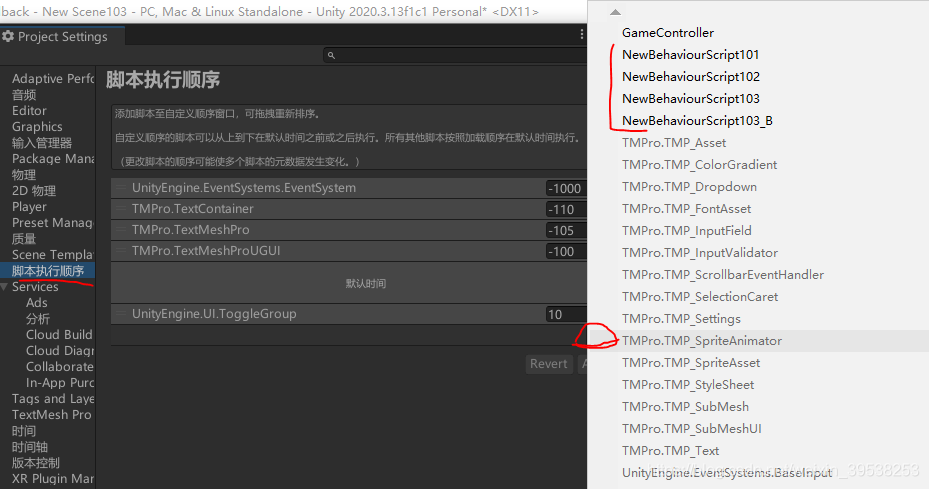929x489 pixels.
Task: Select the 时间轴 settings category
Action: (30, 446)
